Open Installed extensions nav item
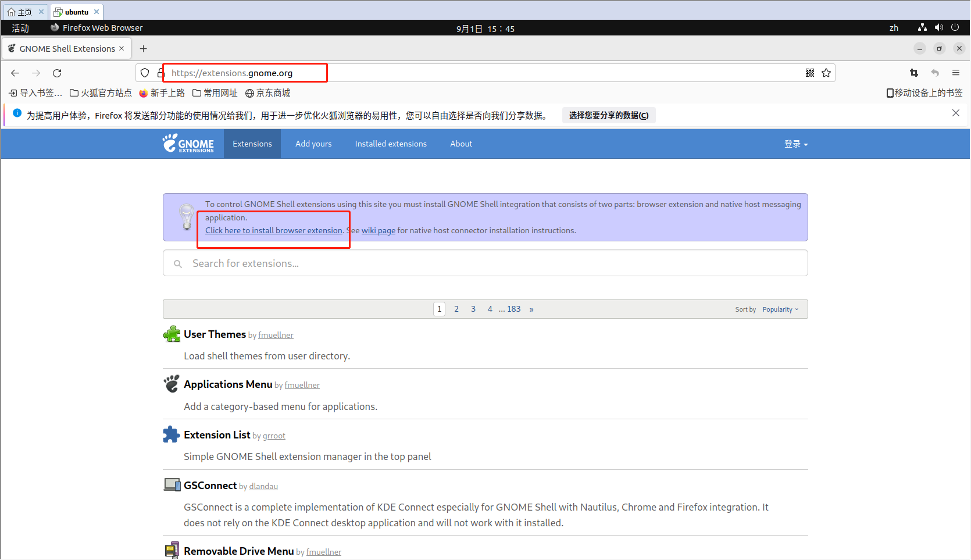971x560 pixels. [x=391, y=144]
